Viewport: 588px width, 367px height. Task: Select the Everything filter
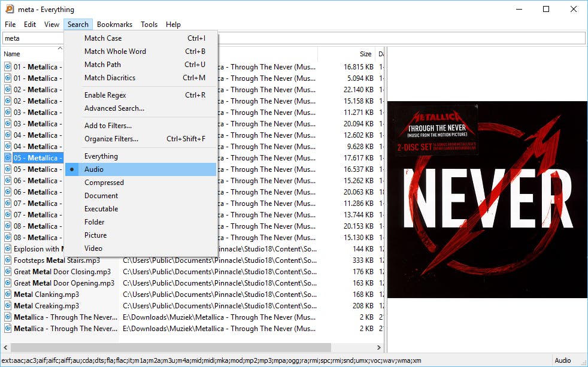(x=141, y=156)
